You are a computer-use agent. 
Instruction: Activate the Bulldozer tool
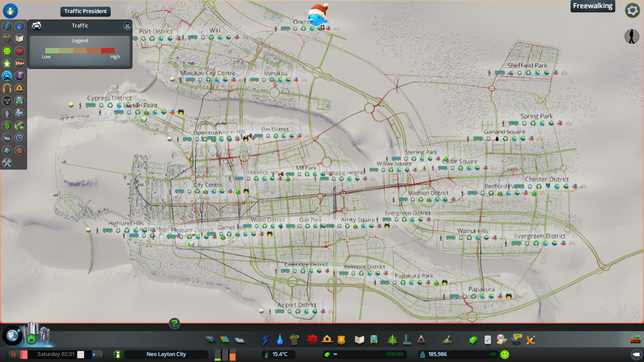coord(635,340)
